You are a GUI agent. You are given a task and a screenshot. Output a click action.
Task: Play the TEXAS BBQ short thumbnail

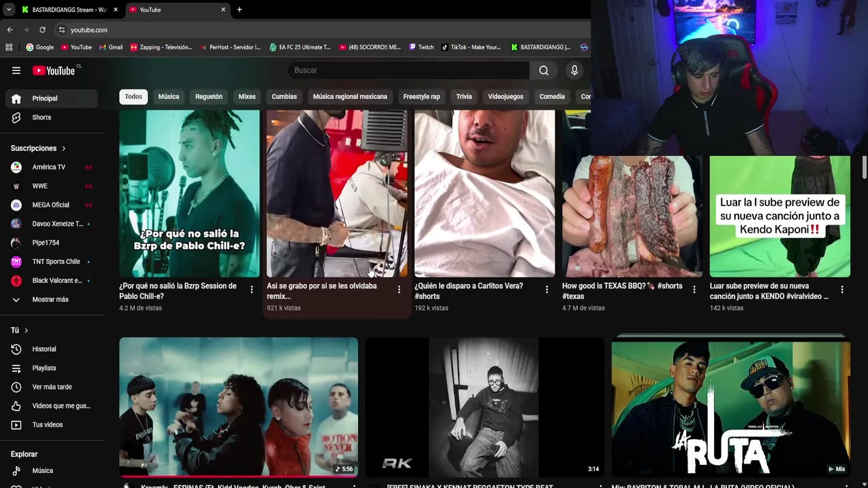[x=632, y=217]
